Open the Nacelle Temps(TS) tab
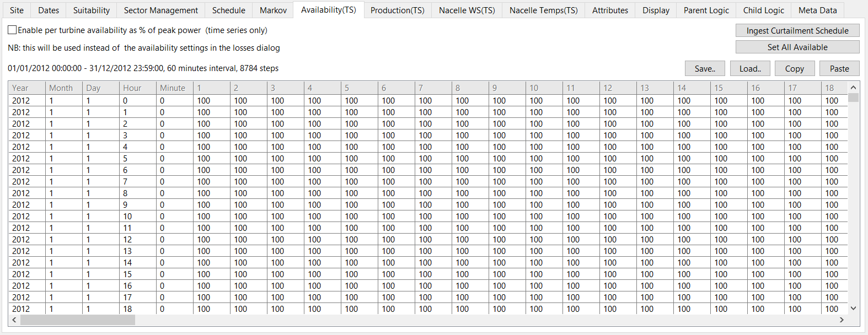This screenshot has width=868, height=335. 543,10
